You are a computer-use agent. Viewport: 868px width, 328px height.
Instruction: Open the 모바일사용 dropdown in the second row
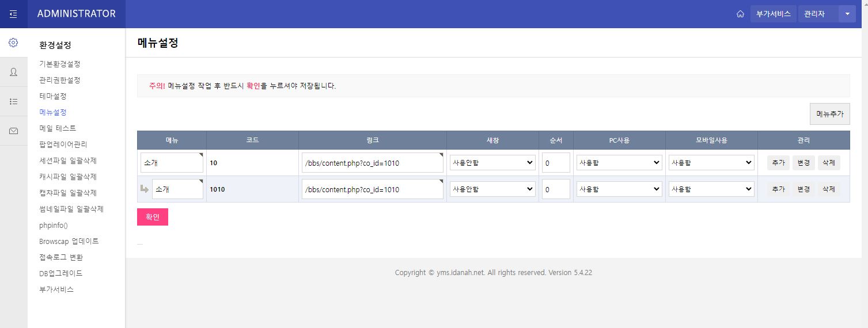coord(711,189)
